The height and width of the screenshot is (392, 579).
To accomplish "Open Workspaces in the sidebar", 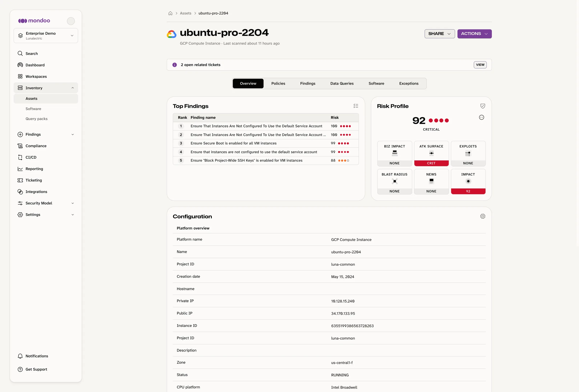I will pyautogui.click(x=46, y=76).
